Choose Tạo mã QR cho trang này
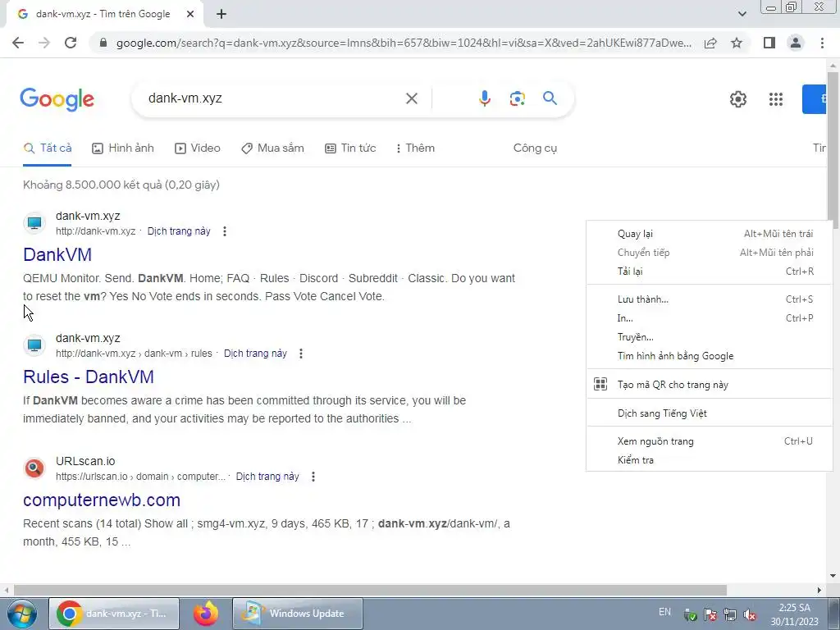The image size is (840, 630). [x=710, y=385]
